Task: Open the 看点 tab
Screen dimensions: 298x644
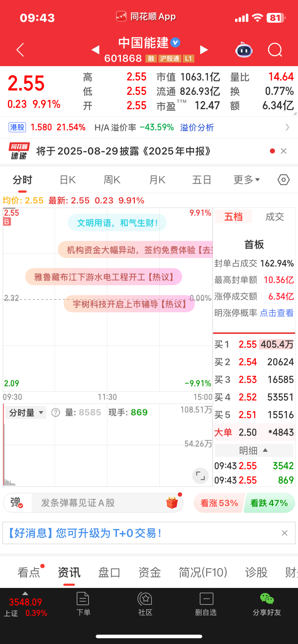Action: point(29,572)
